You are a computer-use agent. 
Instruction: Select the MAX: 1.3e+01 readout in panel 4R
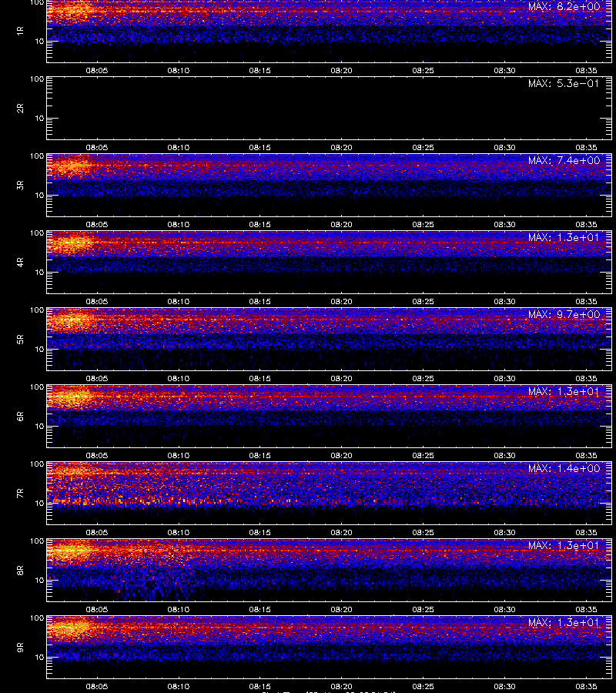(x=564, y=237)
